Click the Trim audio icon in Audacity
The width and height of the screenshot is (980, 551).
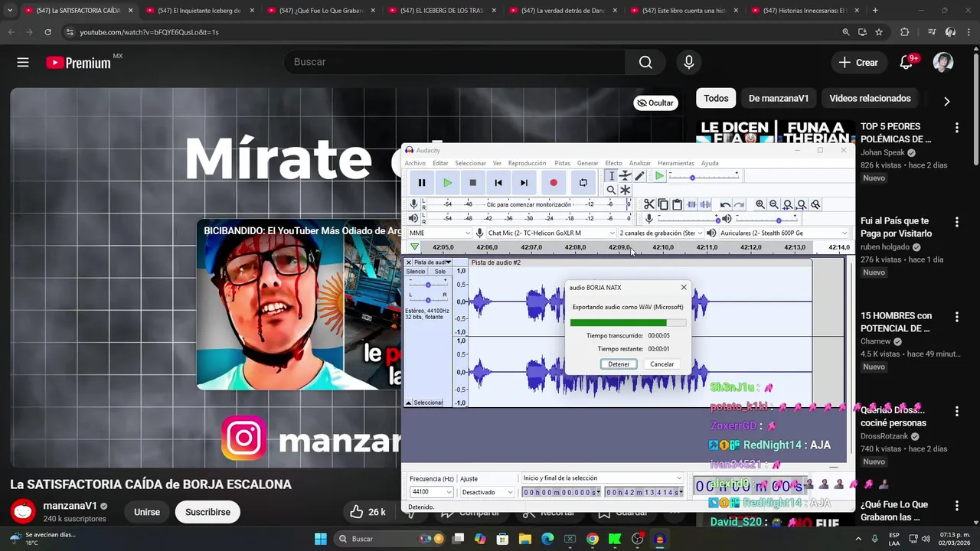click(691, 204)
